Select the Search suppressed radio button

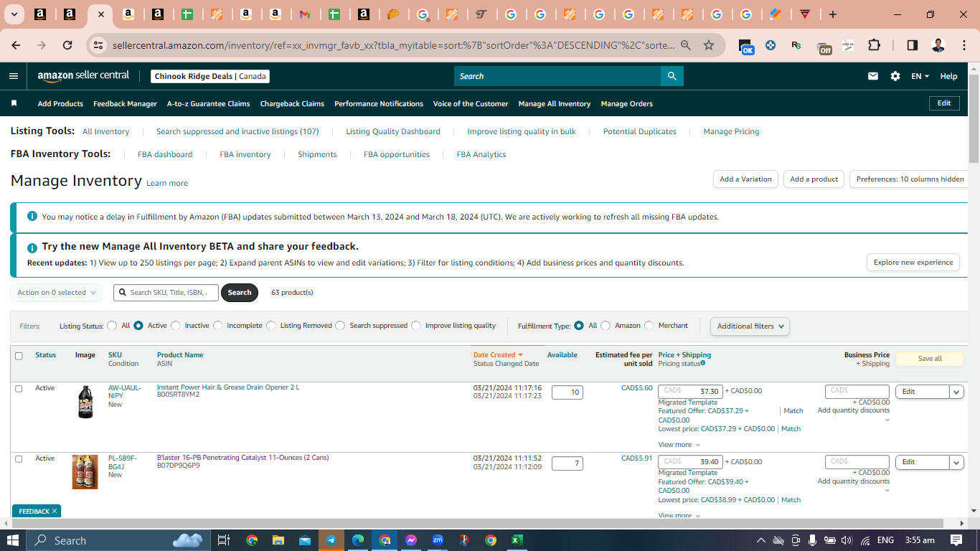(x=340, y=326)
